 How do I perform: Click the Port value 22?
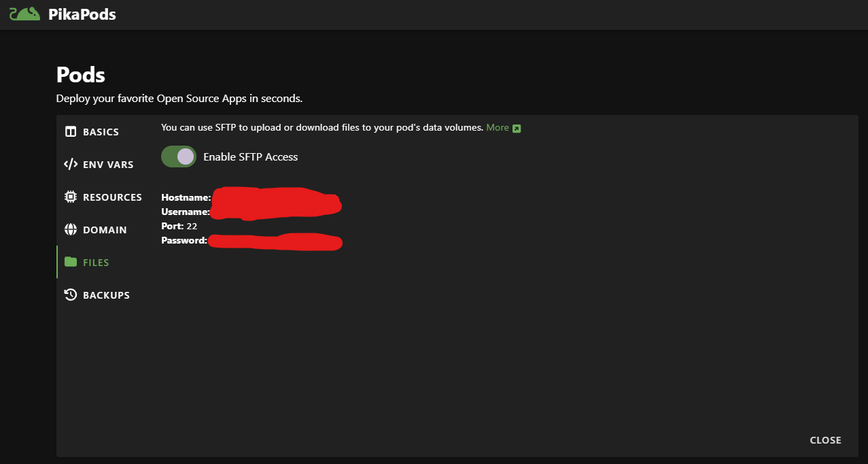pyautogui.click(x=192, y=226)
